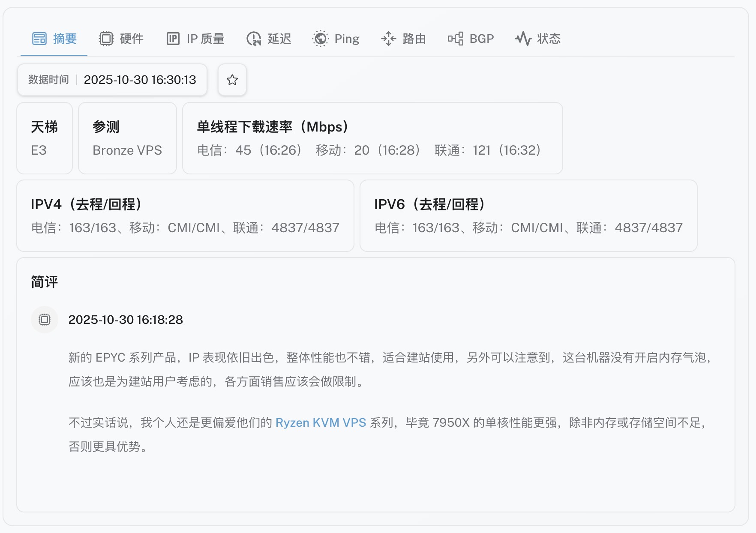Click the 数据时间 timestamp box
This screenshot has width=756, height=533.
click(x=112, y=80)
